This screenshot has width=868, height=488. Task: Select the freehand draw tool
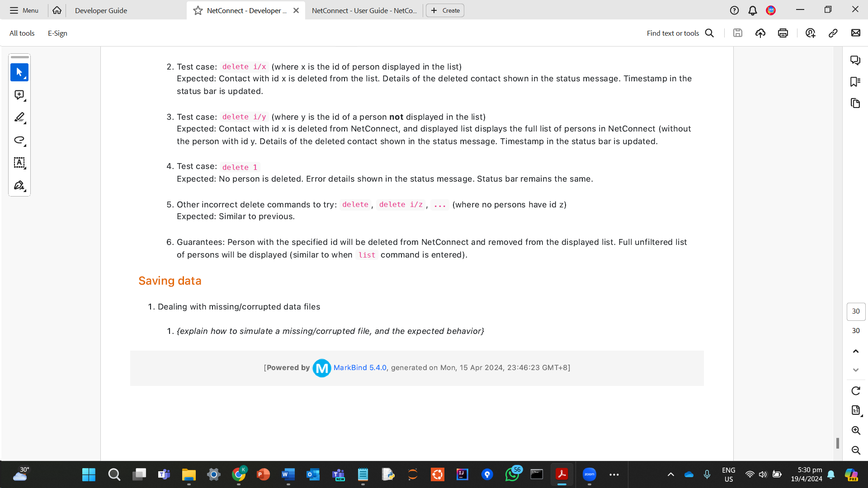[x=19, y=140]
